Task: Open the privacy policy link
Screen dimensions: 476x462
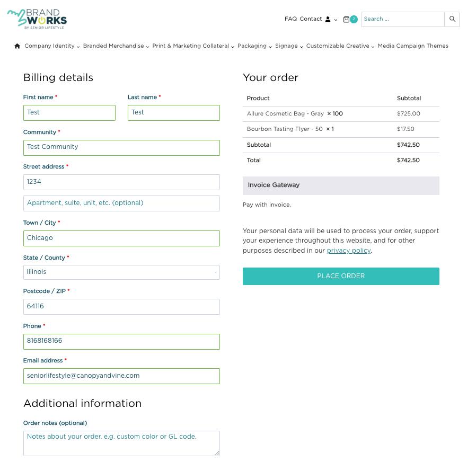Action: tap(349, 251)
